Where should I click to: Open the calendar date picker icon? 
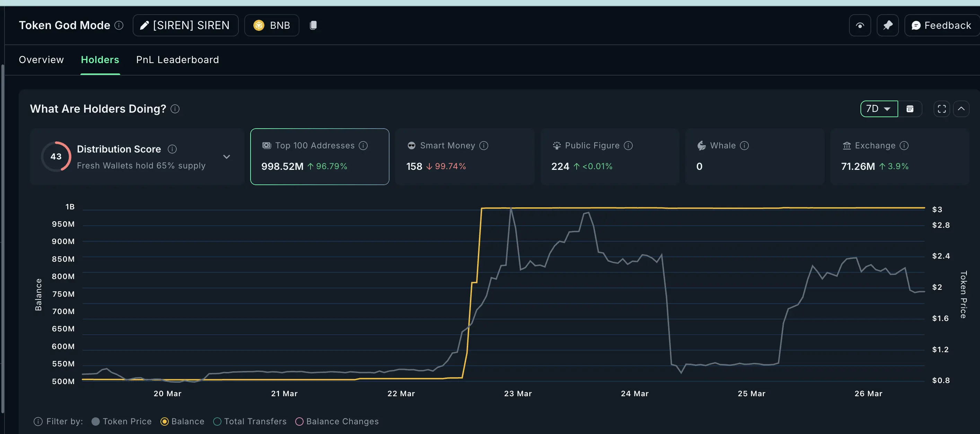tap(910, 109)
